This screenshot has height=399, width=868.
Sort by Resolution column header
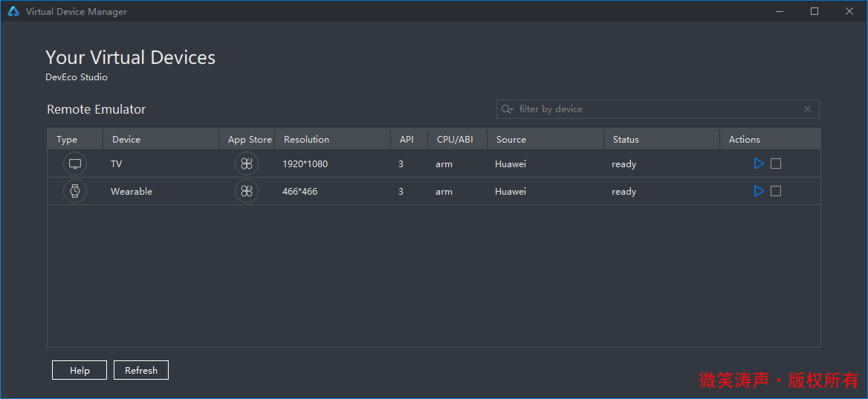306,139
